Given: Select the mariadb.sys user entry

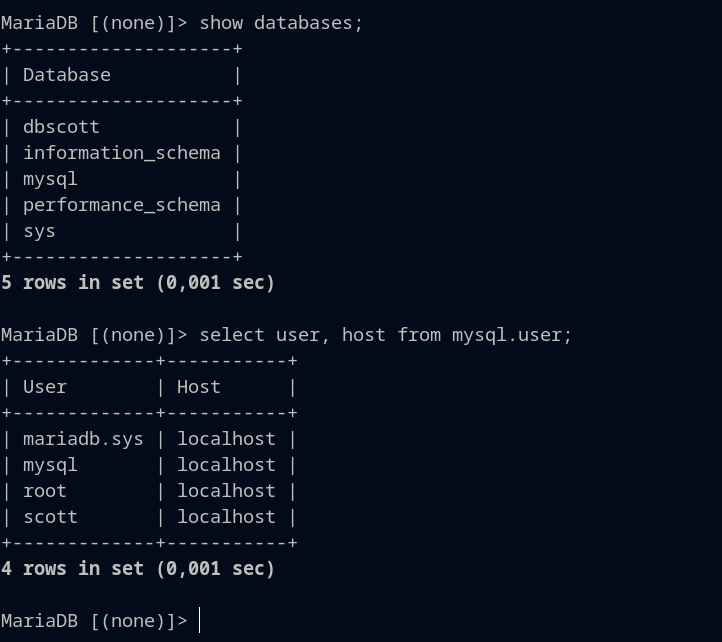Looking at the screenshot, I should 83,439.
